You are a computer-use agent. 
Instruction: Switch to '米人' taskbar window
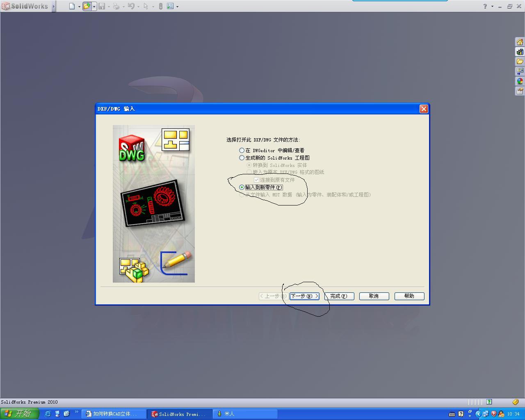click(x=245, y=414)
